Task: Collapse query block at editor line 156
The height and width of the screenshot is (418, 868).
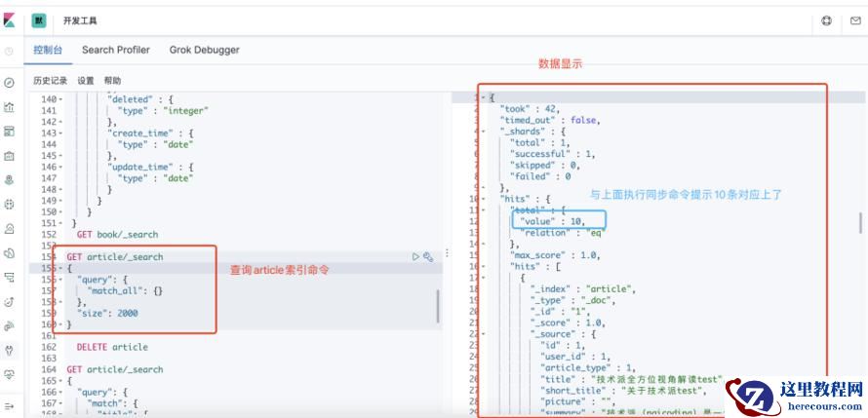Action: (60, 280)
